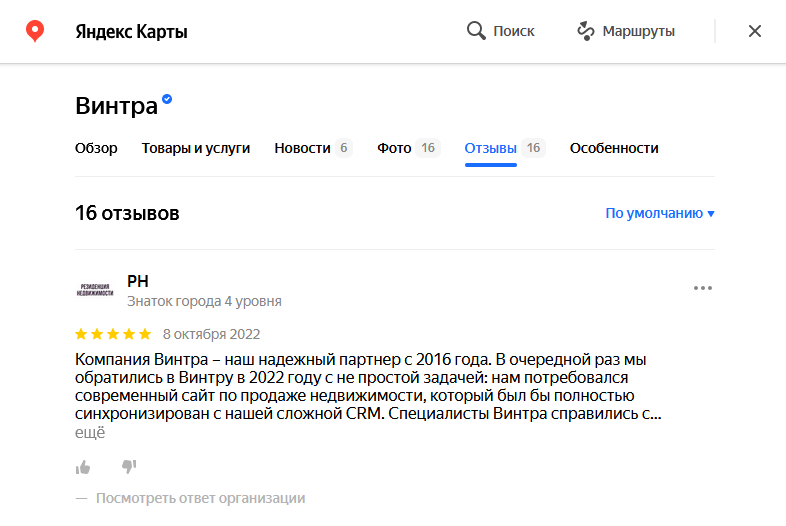Open reviewer РН profile name
This screenshot has height=526, width=786.
138,281
